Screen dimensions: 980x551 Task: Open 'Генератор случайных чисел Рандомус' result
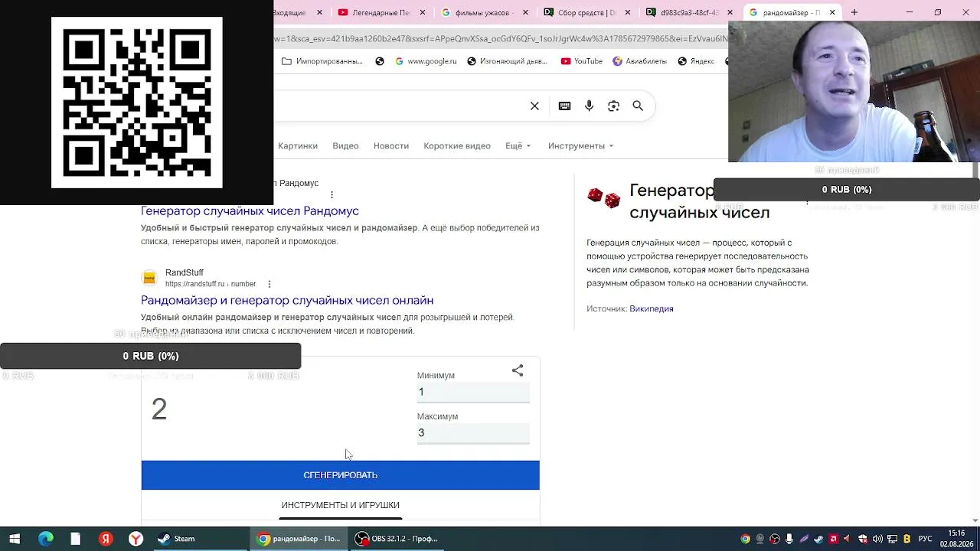250,211
